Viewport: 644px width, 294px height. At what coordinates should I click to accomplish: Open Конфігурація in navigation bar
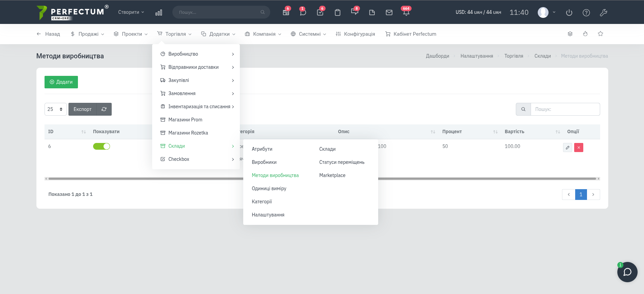(355, 34)
